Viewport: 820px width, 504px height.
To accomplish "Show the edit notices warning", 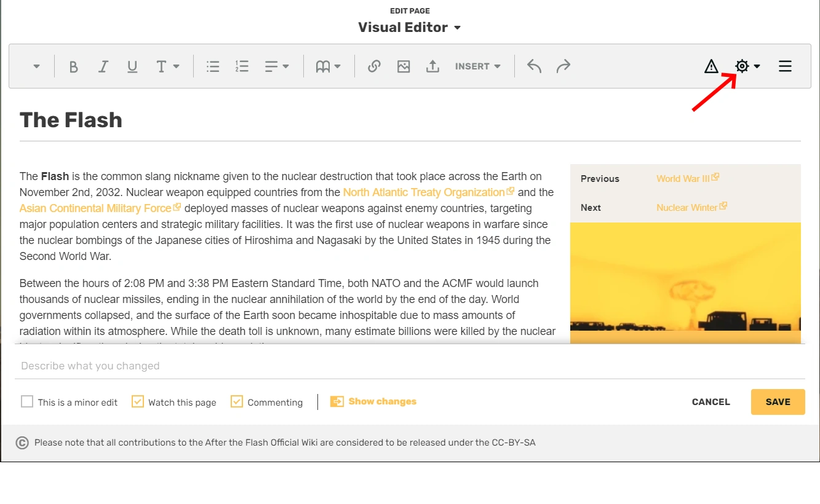I will click(711, 66).
